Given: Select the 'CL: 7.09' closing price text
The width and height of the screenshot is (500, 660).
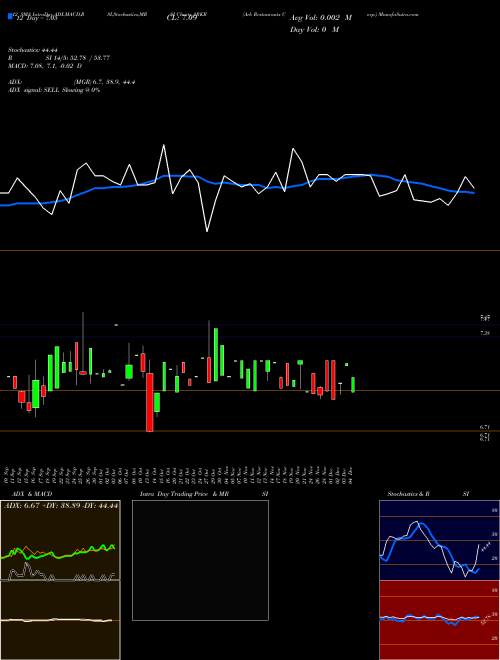Looking at the screenshot, I should click(x=182, y=18).
